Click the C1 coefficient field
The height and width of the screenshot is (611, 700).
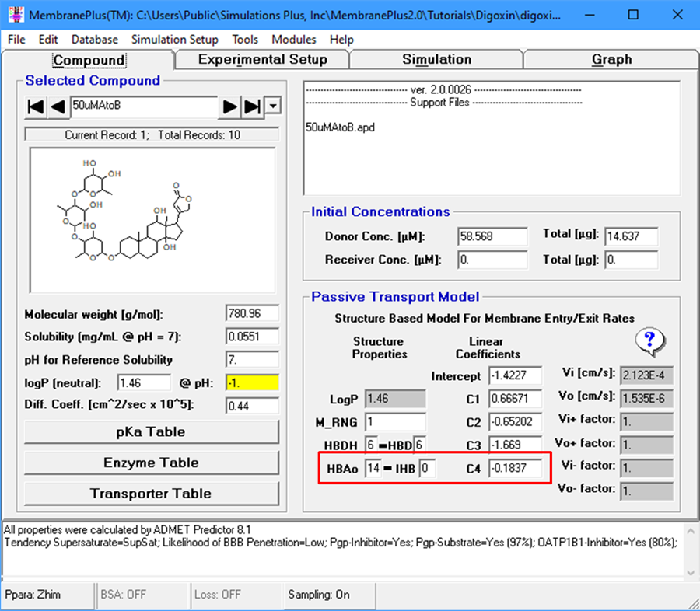(x=515, y=399)
